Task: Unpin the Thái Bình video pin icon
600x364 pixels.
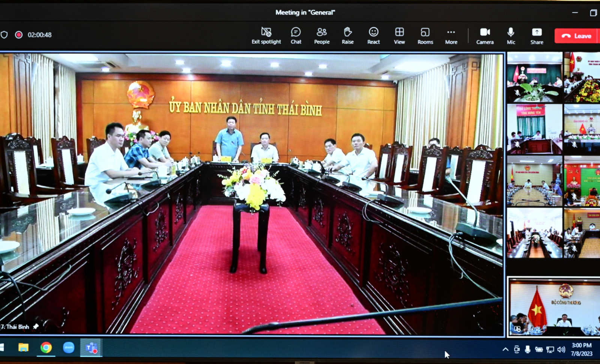Action: coord(36,327)
